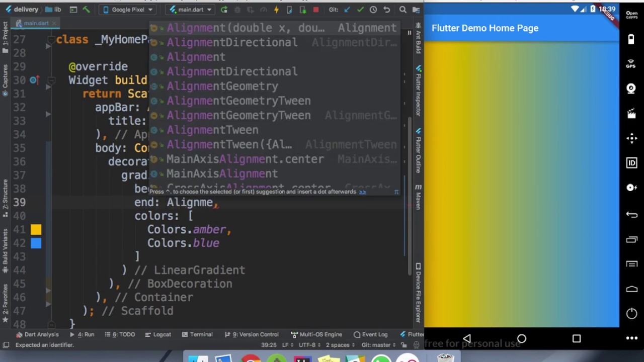Click amber color swatch in gutter line 41
Viewport: 644px width, 362px height.
click(x=36, y=230)
